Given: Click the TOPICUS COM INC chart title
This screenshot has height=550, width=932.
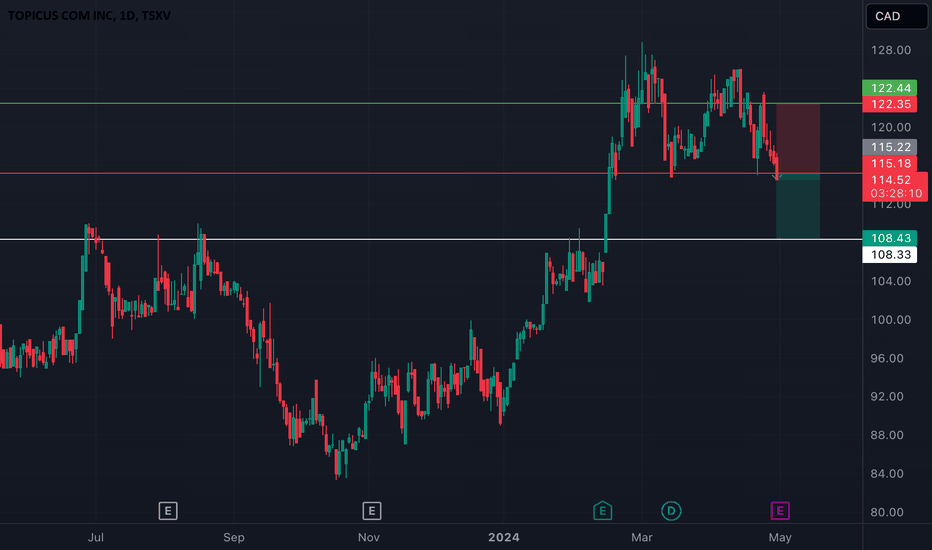Looking at the screenshot, I should tap(89, 15).
